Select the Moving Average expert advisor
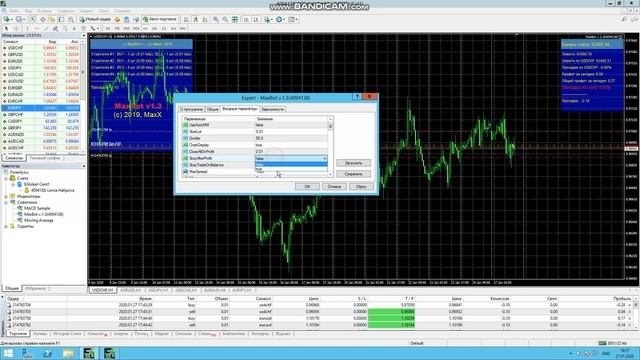640x360 pixels. click(38, 220)
